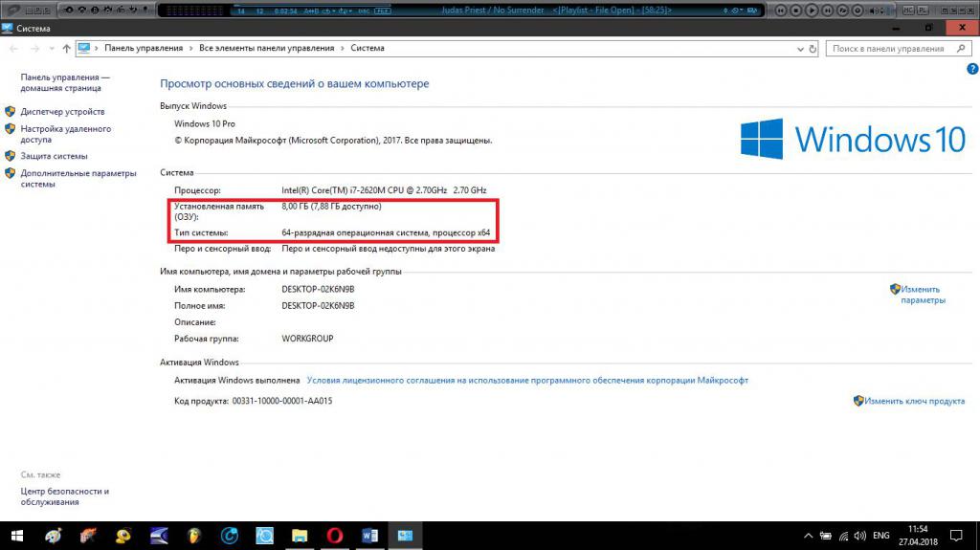Click the network Wi-Fi tray icon
The image size is (980, 550).
(843, 536)
